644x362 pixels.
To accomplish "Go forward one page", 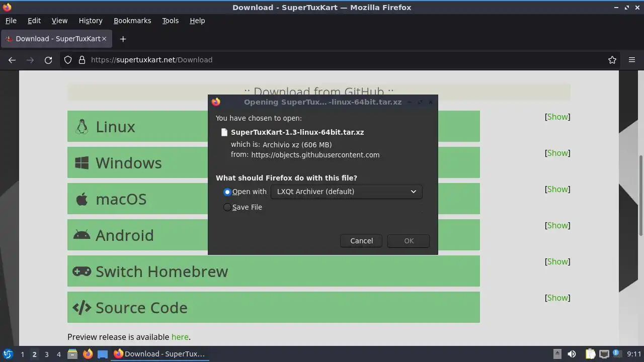I will 30,60.
